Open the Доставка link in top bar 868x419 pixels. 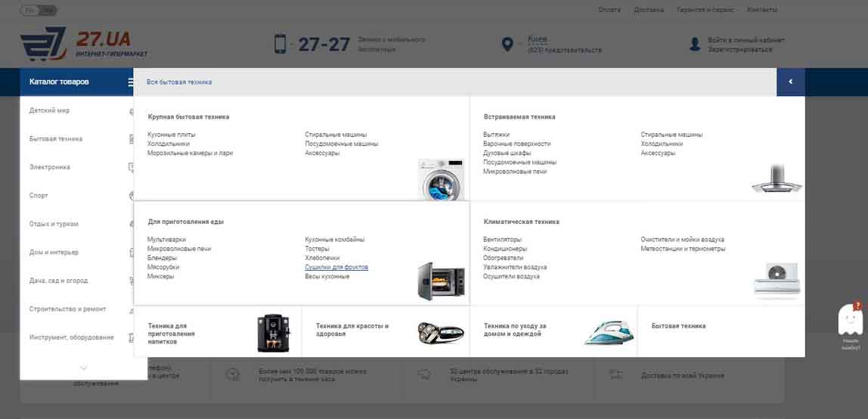[x=649, y=10]
